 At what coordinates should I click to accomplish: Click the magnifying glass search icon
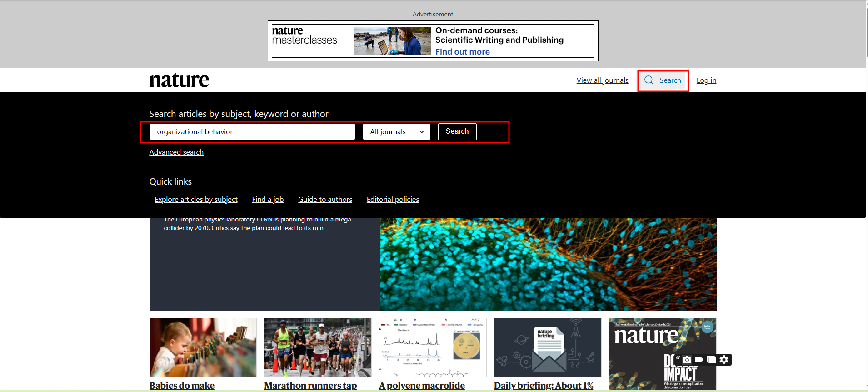pyautogui.click(x=649, y=80)
